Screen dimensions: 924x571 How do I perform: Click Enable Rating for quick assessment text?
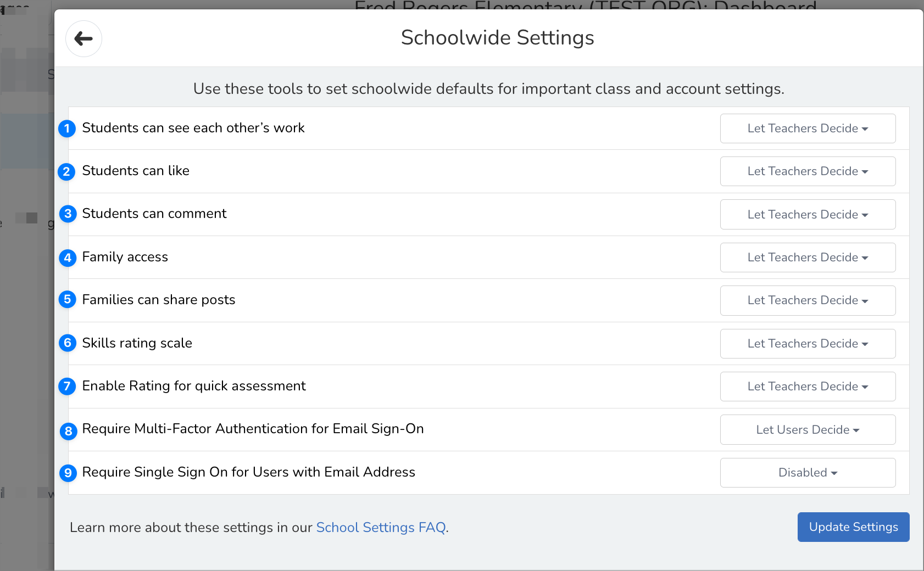(x=194, y=386)
